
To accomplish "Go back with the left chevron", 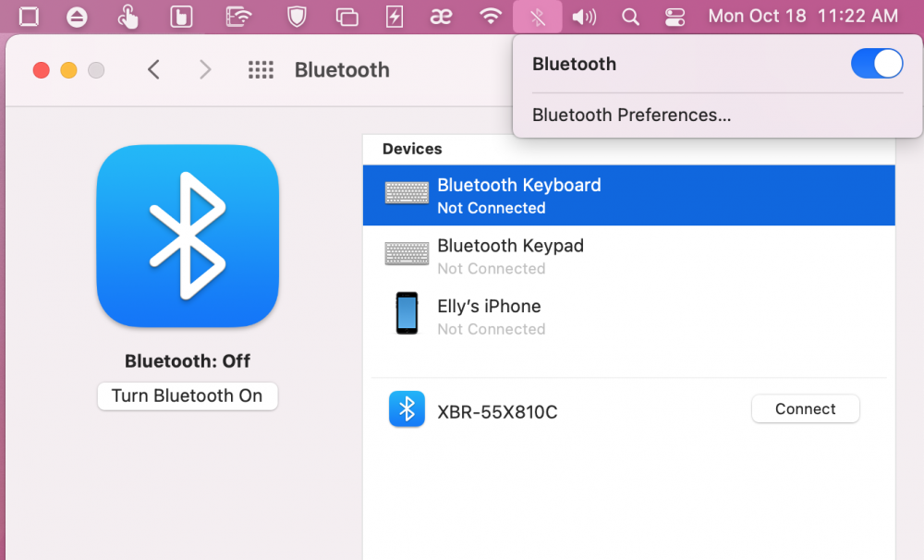I will (x=153, y=69).
